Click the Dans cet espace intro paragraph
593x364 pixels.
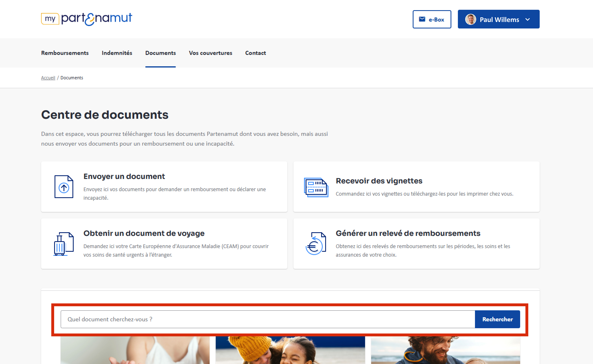184,139
